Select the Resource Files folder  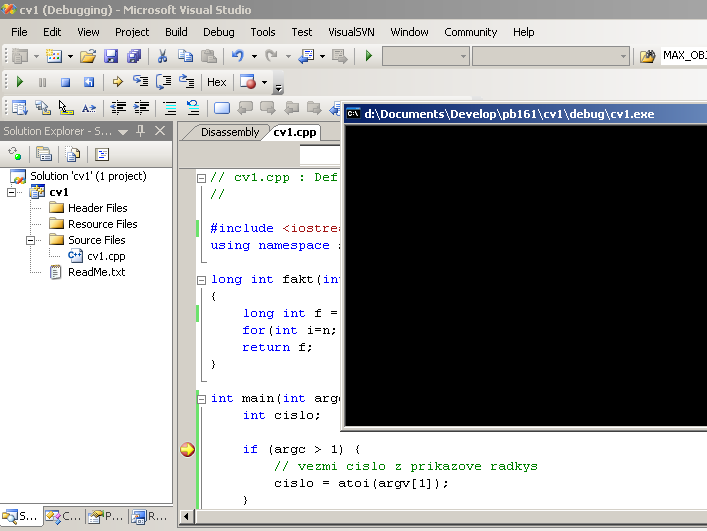pyautogui.click(x=102, y=224)
